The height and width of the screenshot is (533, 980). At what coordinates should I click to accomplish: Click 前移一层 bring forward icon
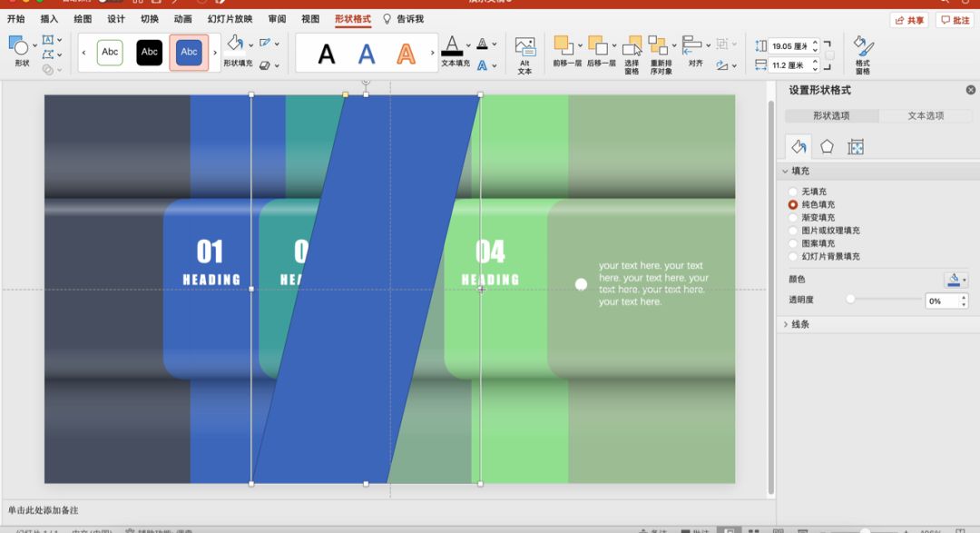coord(563,45)
